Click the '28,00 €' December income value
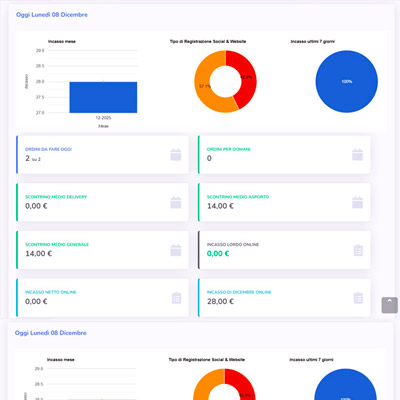Screen dimensions: 400x400 pyautogui.click(x=220, y=301)
